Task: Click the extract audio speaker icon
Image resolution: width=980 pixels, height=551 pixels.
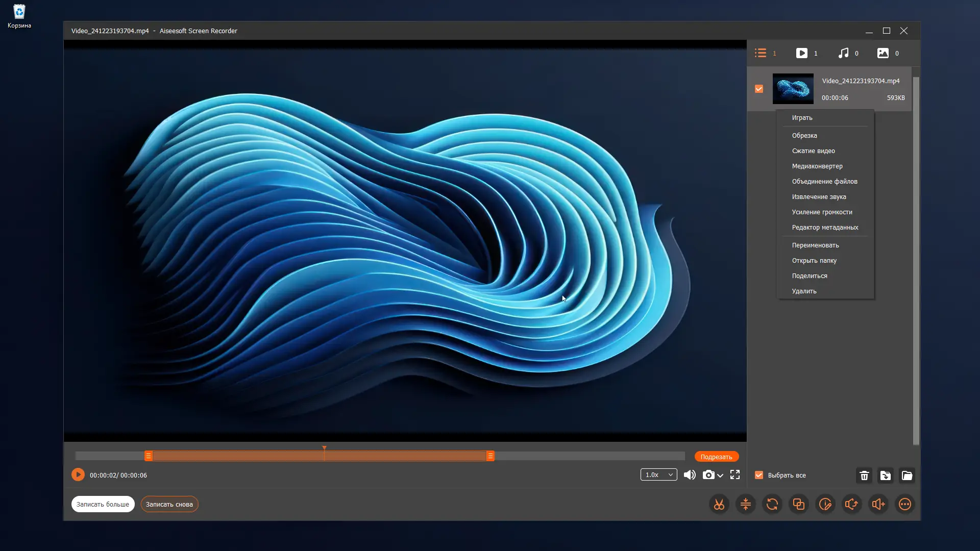Action: click(x=852, y=505)
